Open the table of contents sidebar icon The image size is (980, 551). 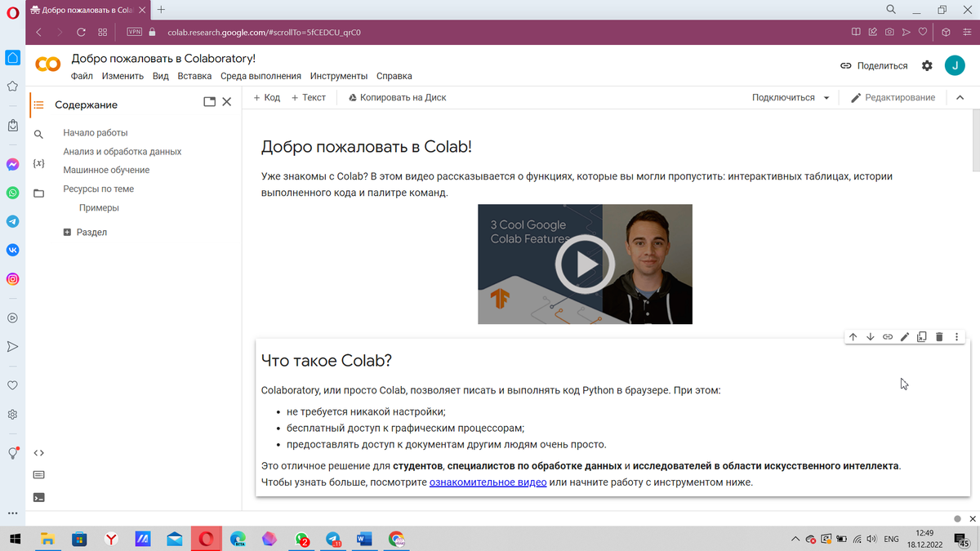pos(38,104)
